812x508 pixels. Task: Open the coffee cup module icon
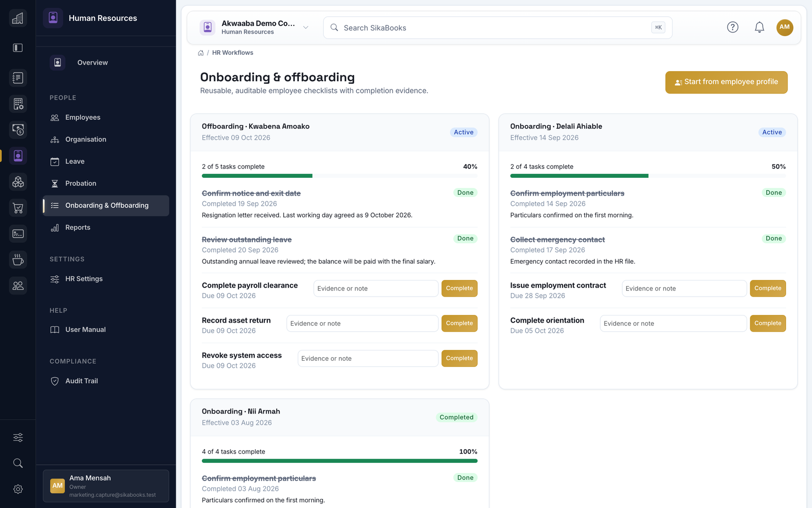[x=18, y=260]
